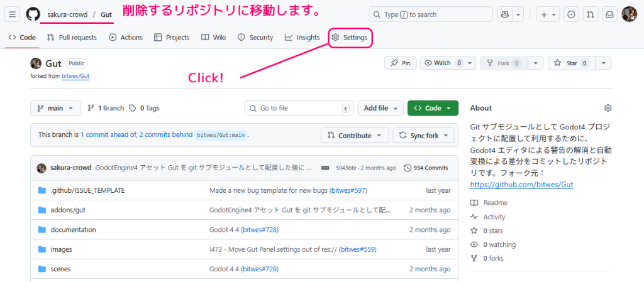The height and width of the screenshot is (282, 644).
Task: Open the issues icon in header
Action: tap(571, 14)
